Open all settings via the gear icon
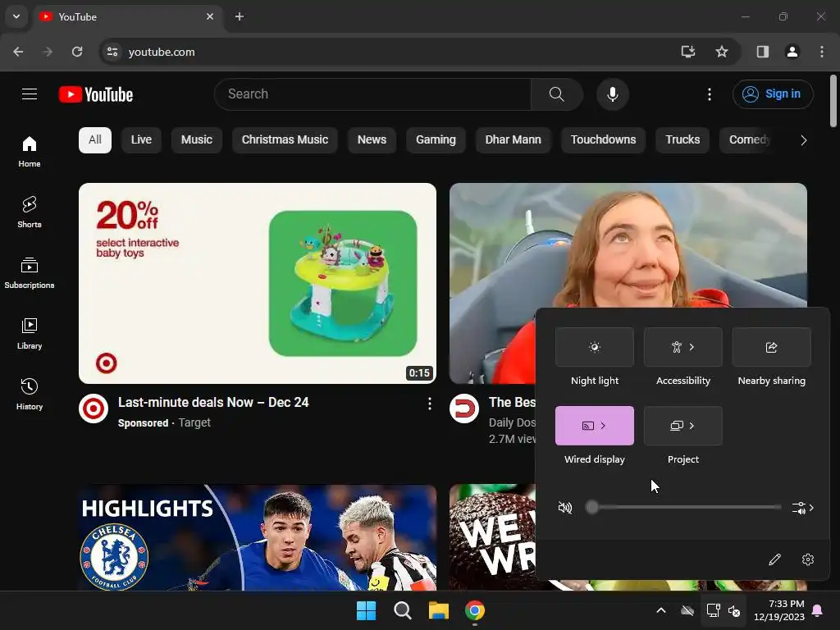 [x=808, y=559]
